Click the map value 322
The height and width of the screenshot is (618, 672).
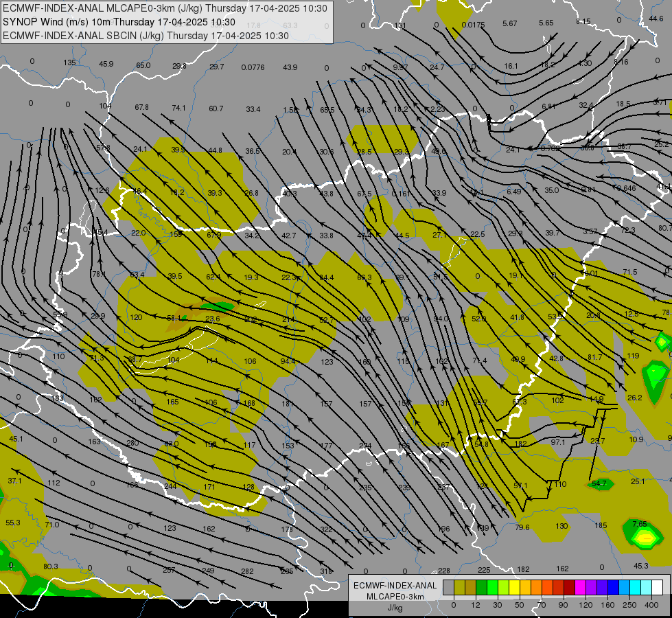coord(327,529)
